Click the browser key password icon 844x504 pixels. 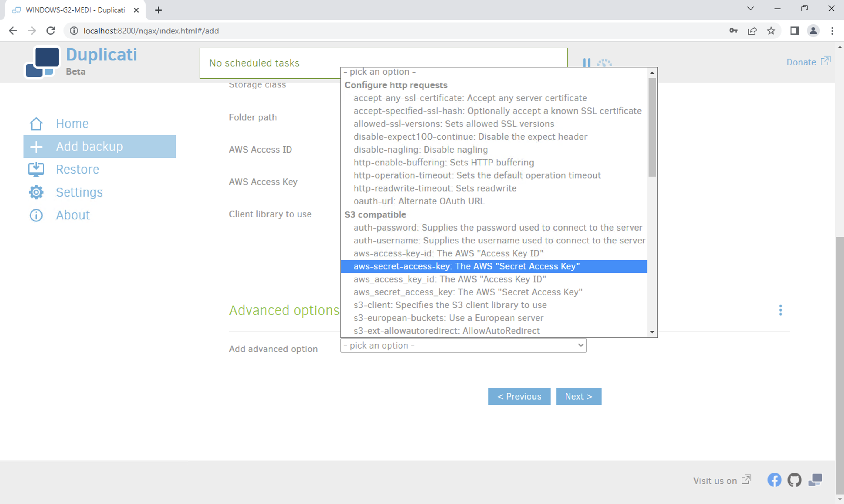pyautogui.click(x=733, y=31)
